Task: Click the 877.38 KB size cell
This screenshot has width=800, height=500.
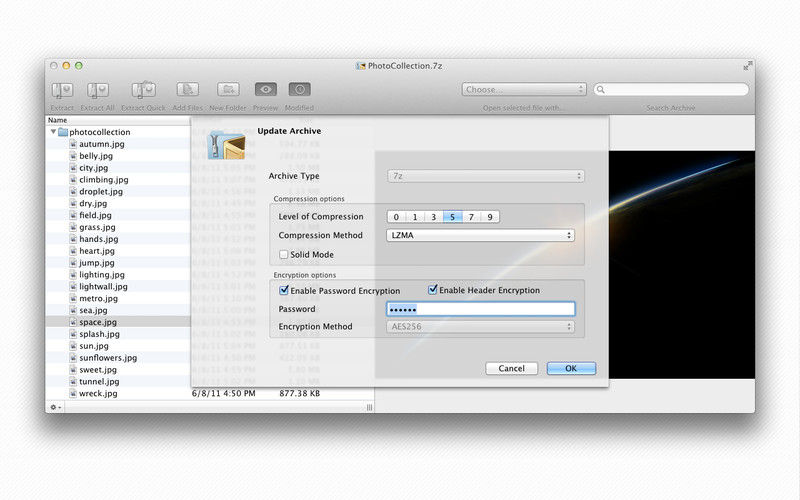Action: [299, 393]
